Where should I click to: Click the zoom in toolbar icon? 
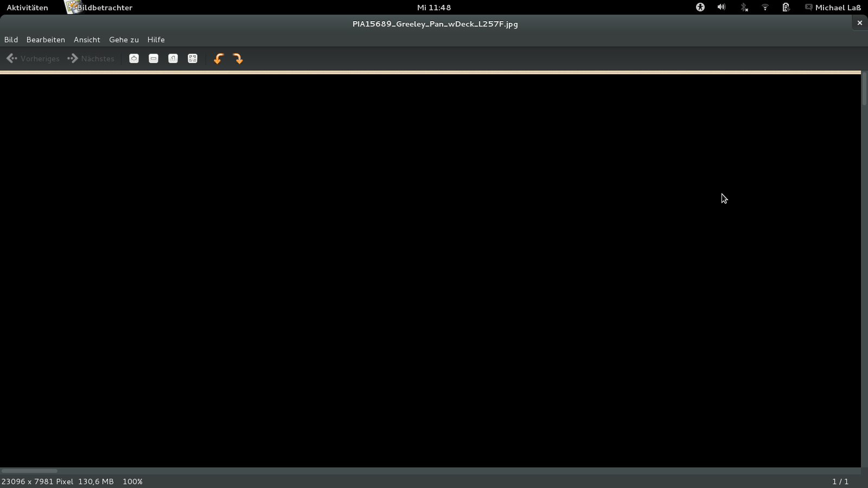pos(134,59)
